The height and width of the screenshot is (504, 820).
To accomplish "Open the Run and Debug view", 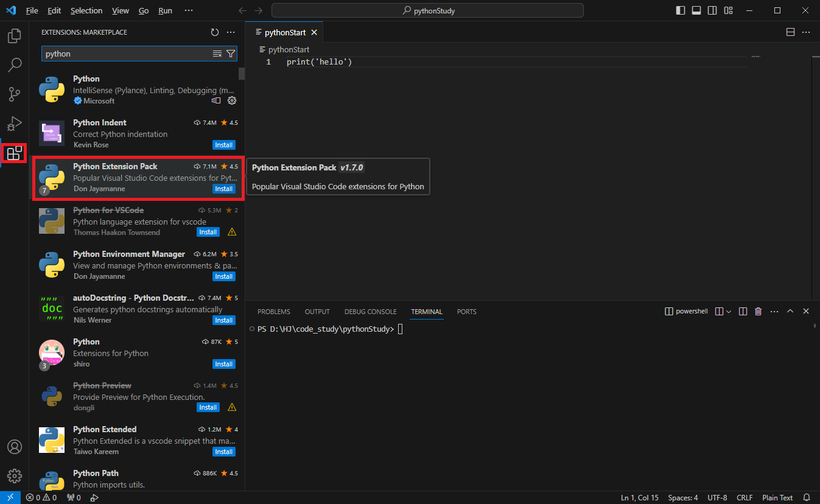I will click(14, 124).
